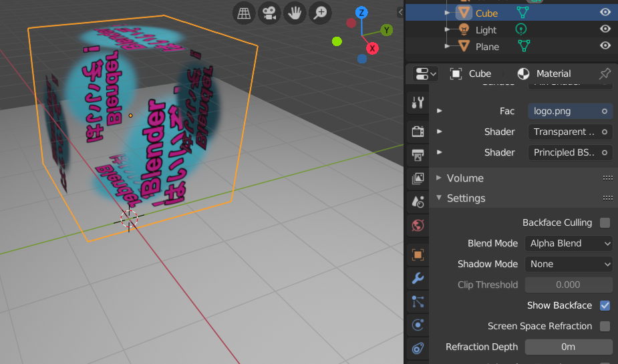The height and width of the screenshot is (364, 618).
Task: Click the Light data icon in outliner
Action: (521, 29)
